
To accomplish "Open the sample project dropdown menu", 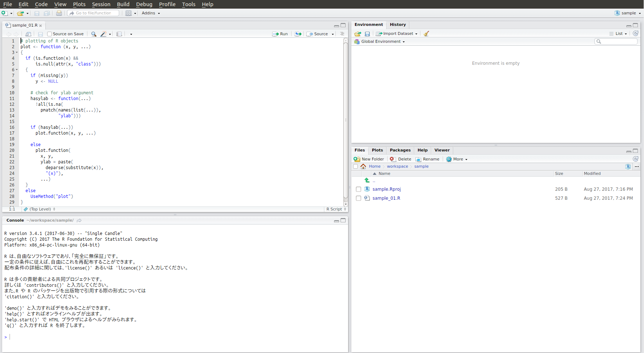I will 628,13.
